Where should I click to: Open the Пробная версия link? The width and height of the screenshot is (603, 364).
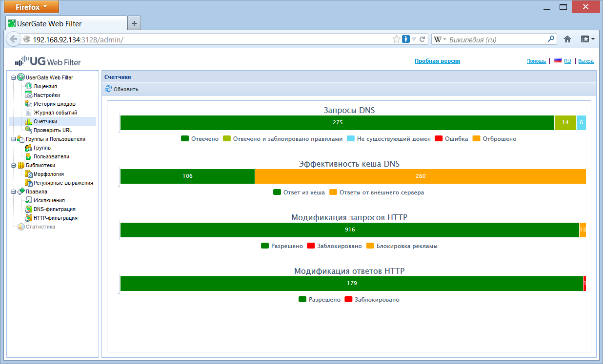click(x=437, y=61)
